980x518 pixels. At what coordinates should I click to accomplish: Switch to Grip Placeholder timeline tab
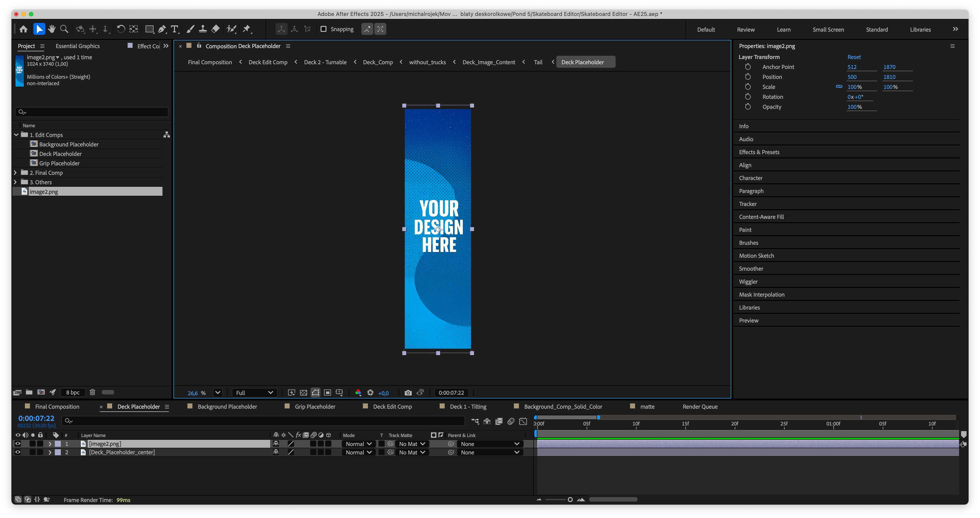click(315, 407)
